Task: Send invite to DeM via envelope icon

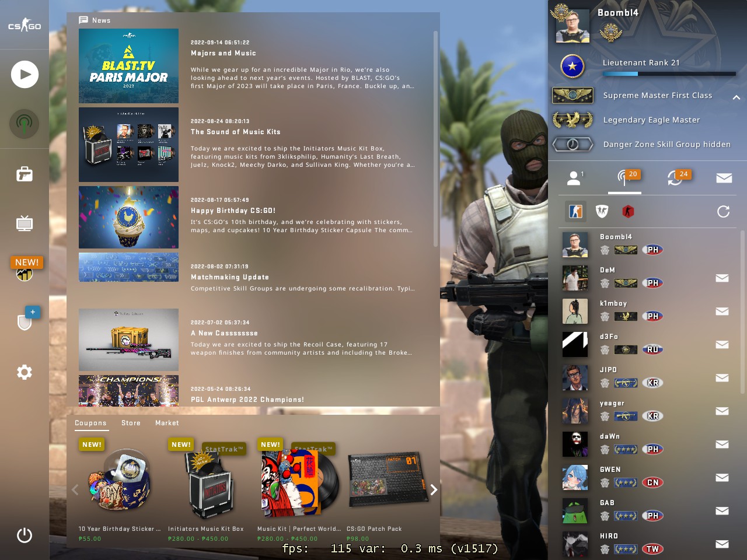Action: point(722,278)
